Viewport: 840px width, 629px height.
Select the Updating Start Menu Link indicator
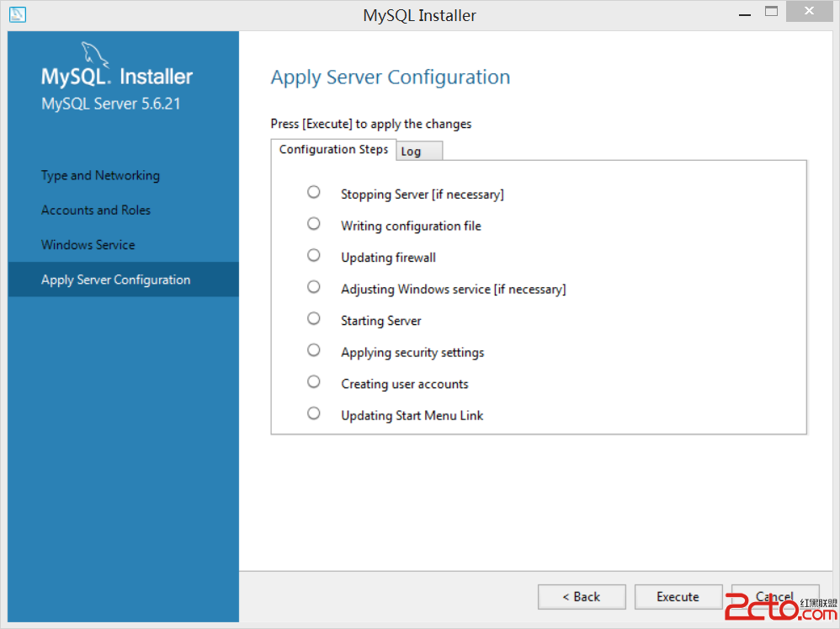[x=313, y=413]
